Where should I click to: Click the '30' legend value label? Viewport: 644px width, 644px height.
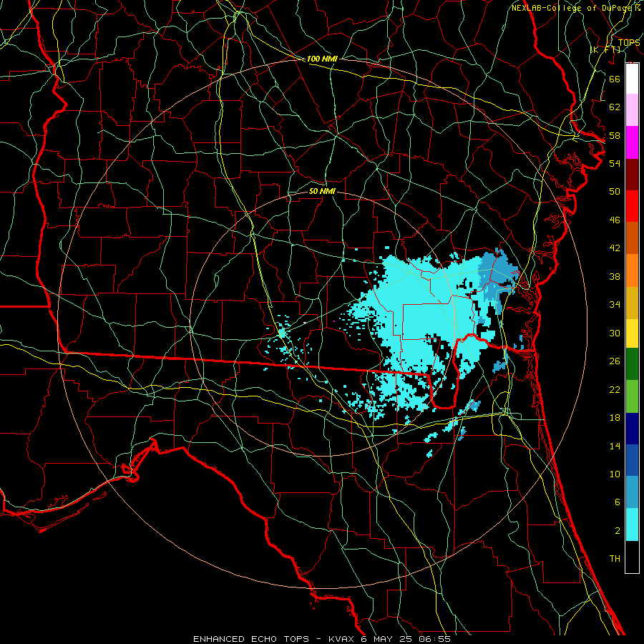pyautogui.click(x=615, y=333)
